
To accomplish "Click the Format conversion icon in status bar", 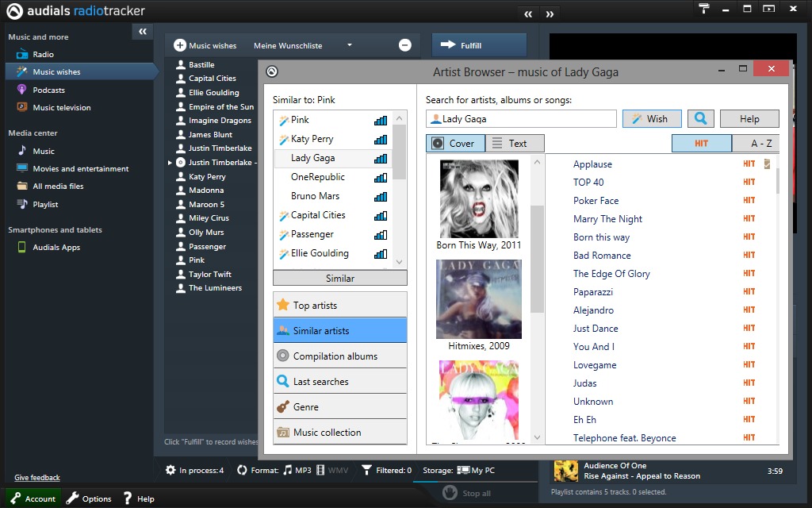I will click(x=242, y=470).
